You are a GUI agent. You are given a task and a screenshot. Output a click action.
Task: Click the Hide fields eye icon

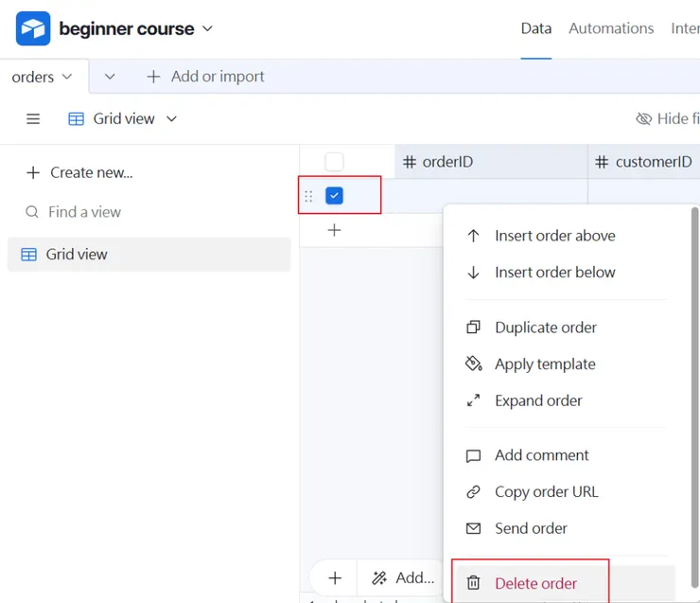644,119
